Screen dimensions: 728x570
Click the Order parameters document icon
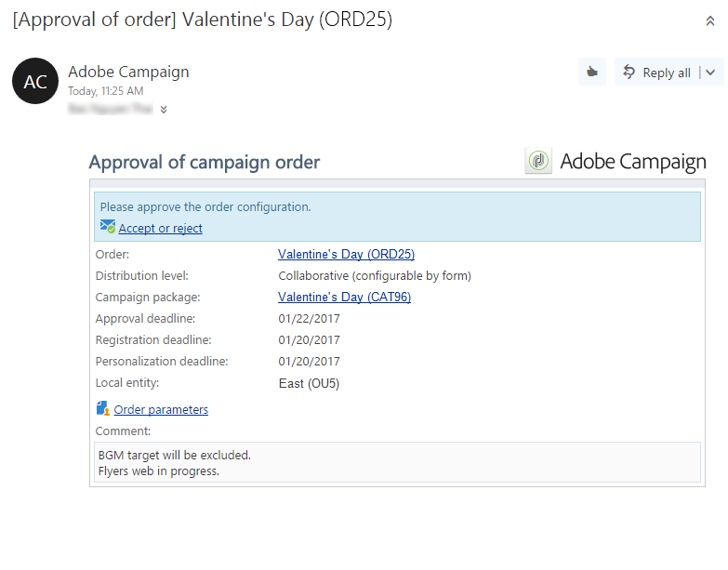[x=102, y=408]
